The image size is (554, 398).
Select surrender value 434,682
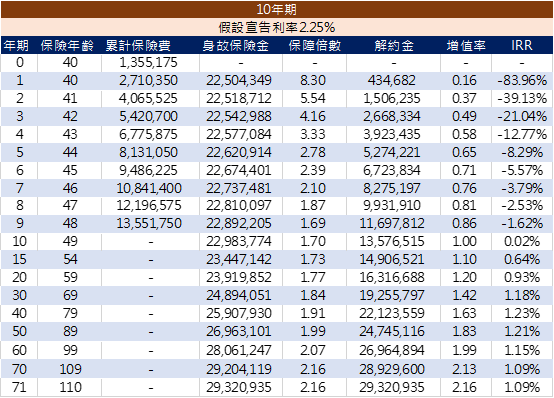coord(391,81)
